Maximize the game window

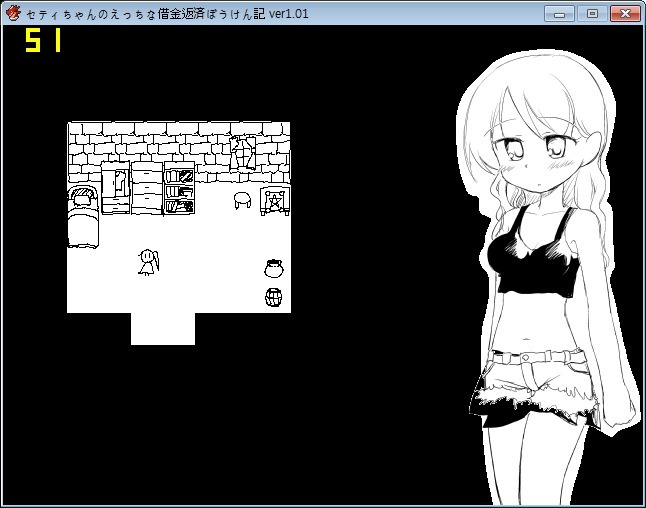(x=592, y=14)
